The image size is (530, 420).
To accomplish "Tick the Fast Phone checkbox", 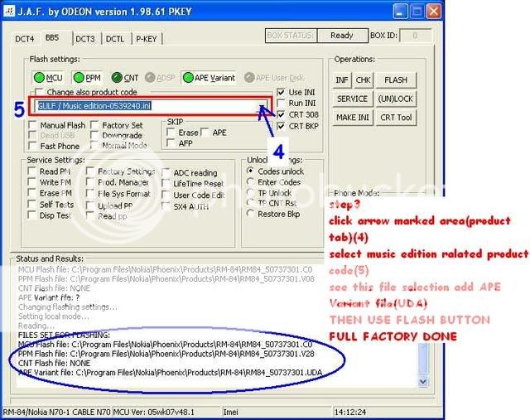I will [x=32, y=146].
